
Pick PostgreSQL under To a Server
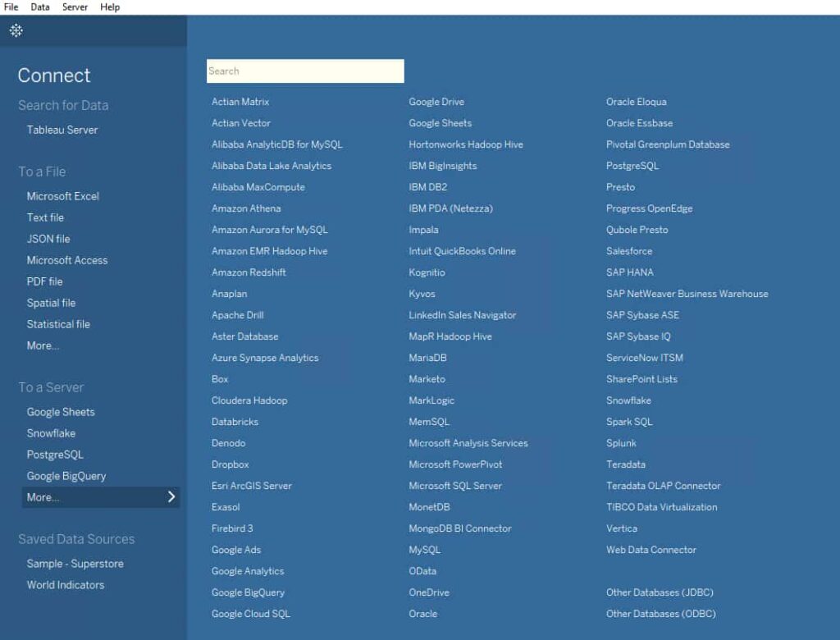(55, 455)
